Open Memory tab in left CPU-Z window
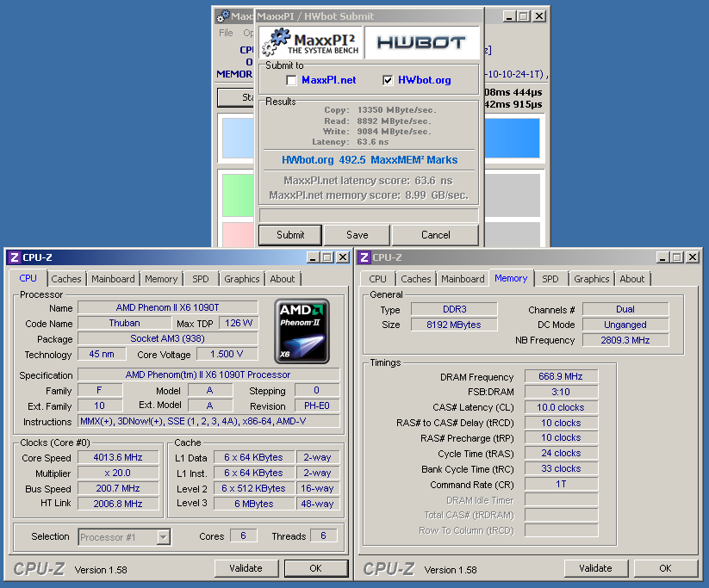Image resolution: width=709 pixels, height=588 pixels. [x=161, y=279]
